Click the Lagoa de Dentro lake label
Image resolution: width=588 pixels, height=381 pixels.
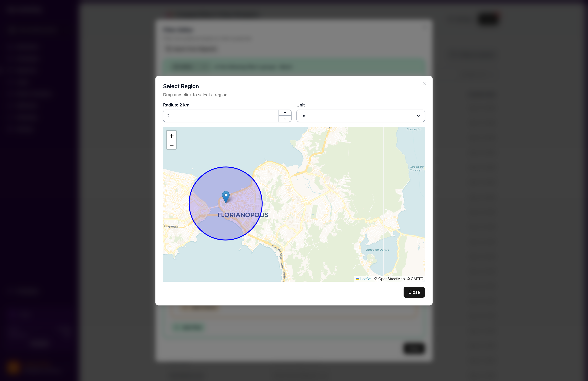(x=377, y=250)
